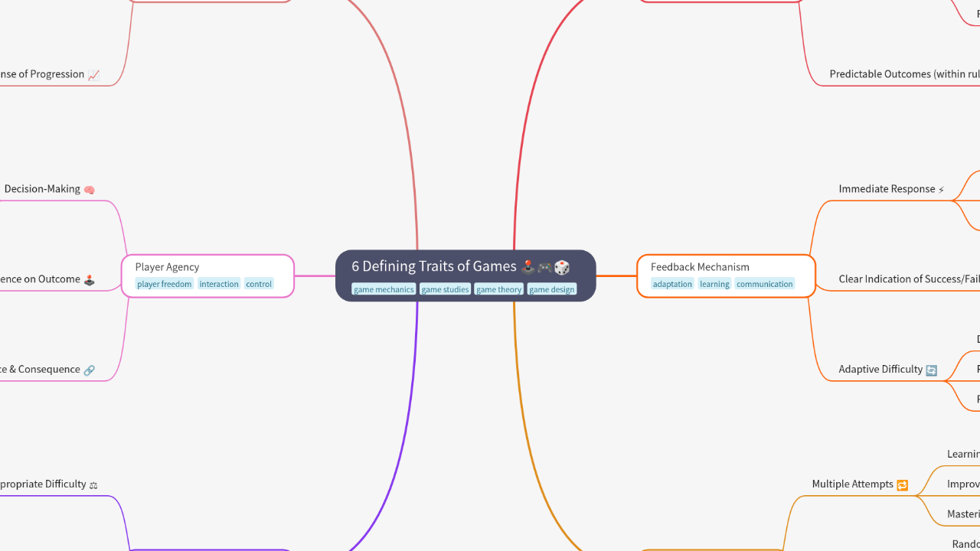Click the player freedom tag

click(165, 284)
